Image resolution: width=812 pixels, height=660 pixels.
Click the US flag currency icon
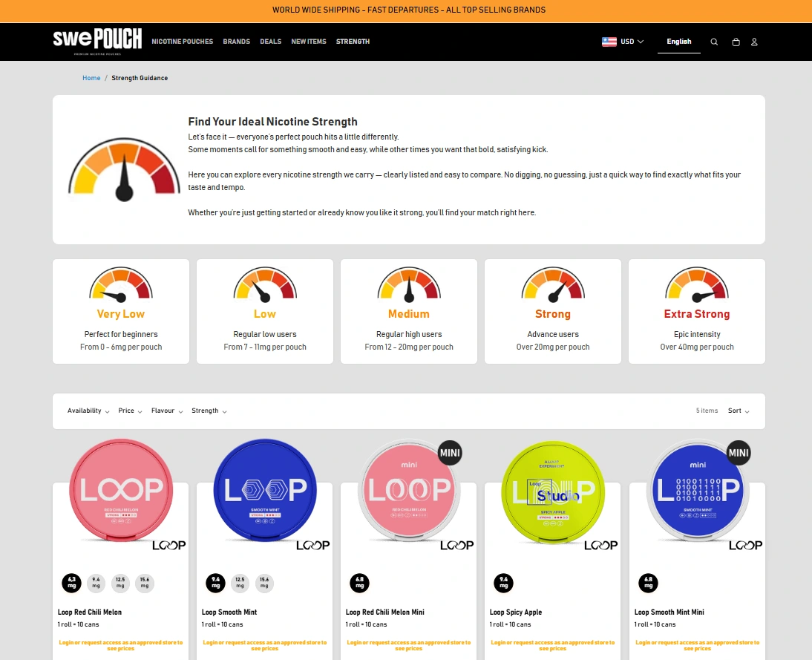point(609,42)
